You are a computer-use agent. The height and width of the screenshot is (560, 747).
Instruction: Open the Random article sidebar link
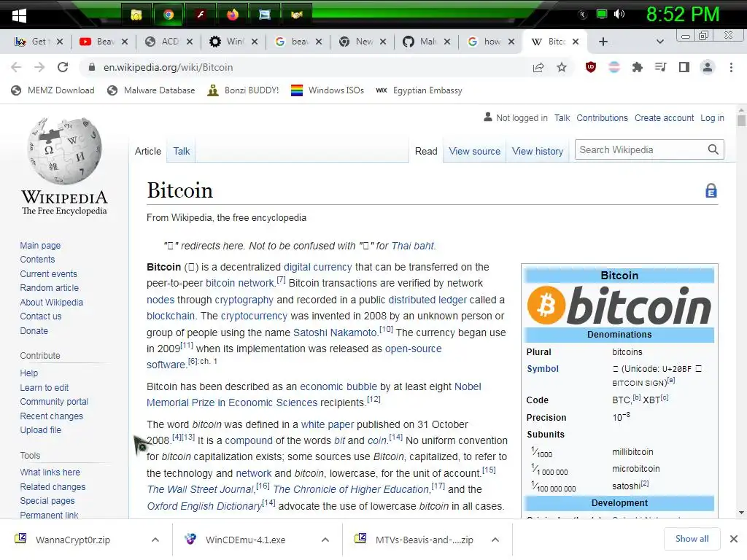tap(49, 287)
